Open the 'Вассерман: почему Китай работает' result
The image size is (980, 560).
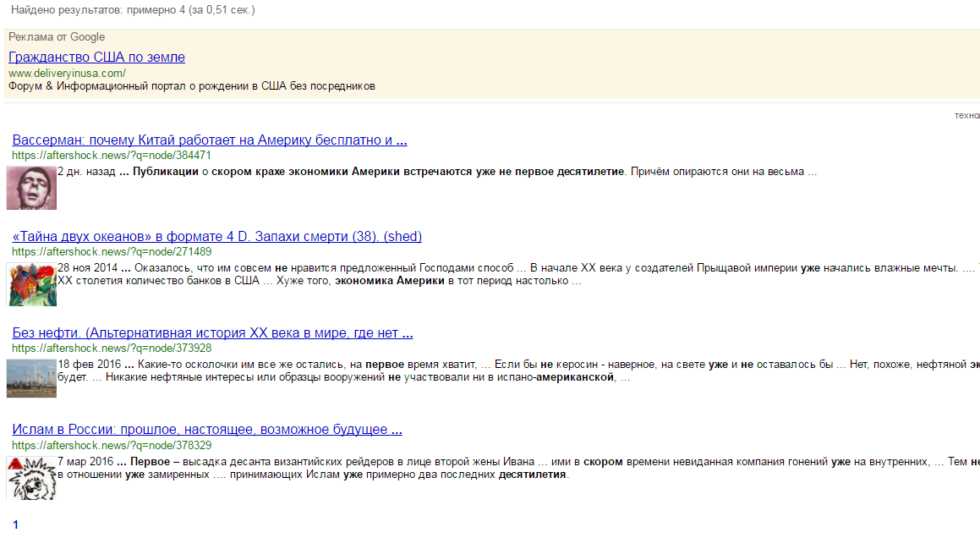(210, 140)
